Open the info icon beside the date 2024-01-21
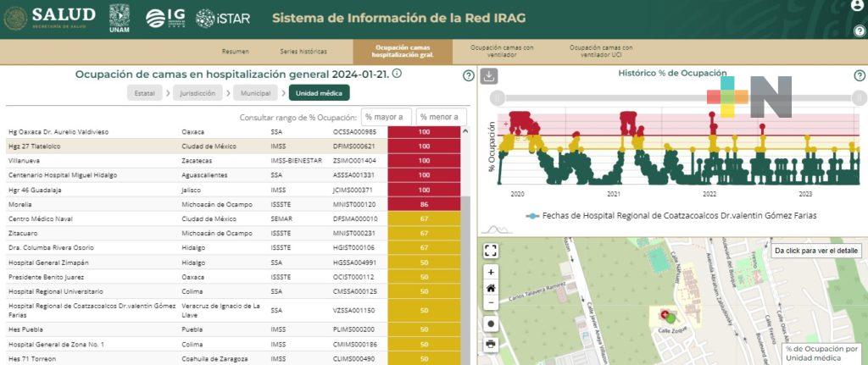Viewport: 868px width, 365px height. [x=397, y=74]
